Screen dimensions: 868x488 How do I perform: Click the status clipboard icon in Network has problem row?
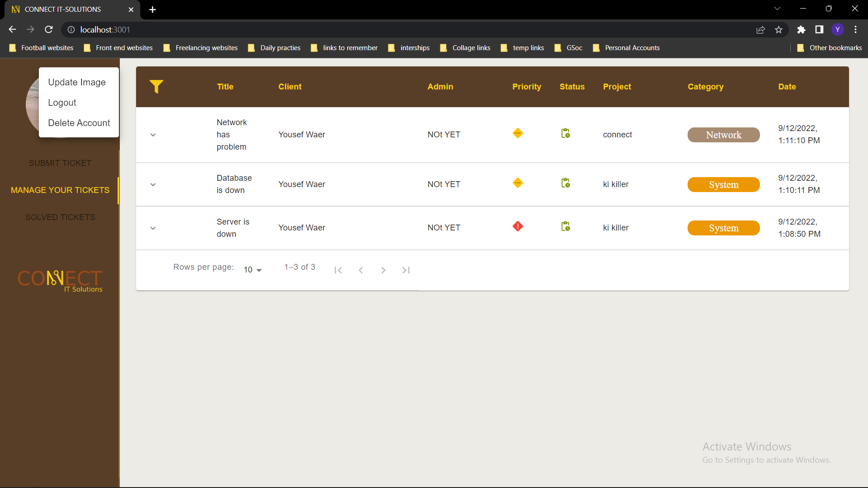[566, 133]
